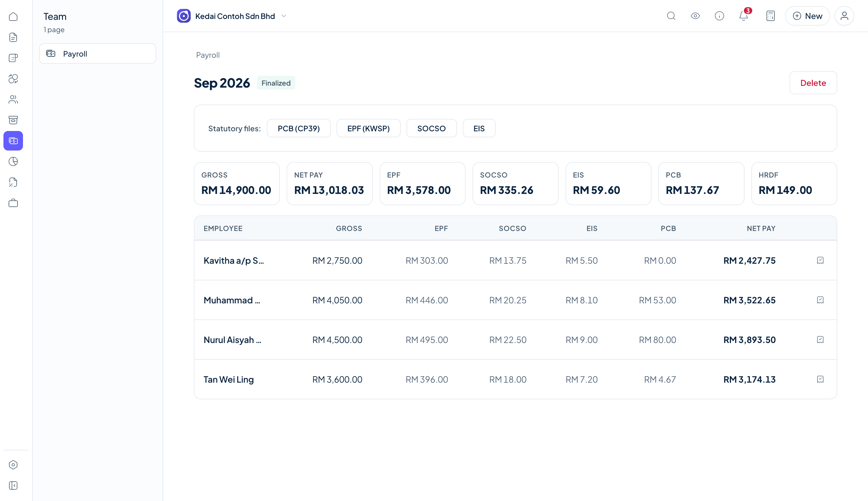Screen dimensions: 868x501
Task: Open payslip icon for Kavitha a/p S...
Action: click(x=820, y=260)
